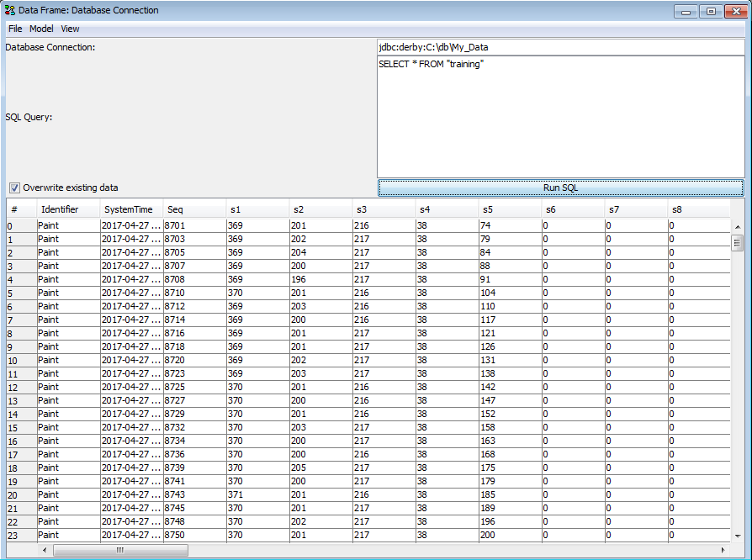Open the View menu
The height and width of the screenshot is (560, 752).
pyautogui.click(x=70, y=29)
